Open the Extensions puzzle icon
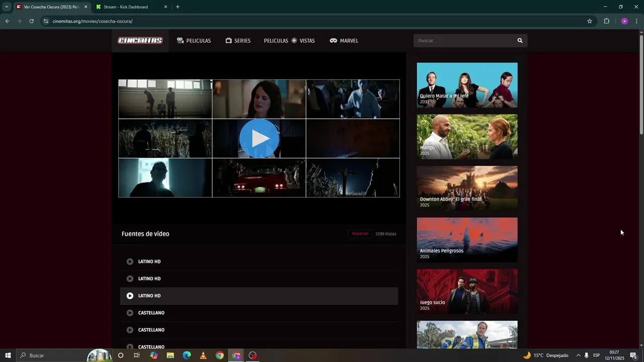 (x=606, y=21)
